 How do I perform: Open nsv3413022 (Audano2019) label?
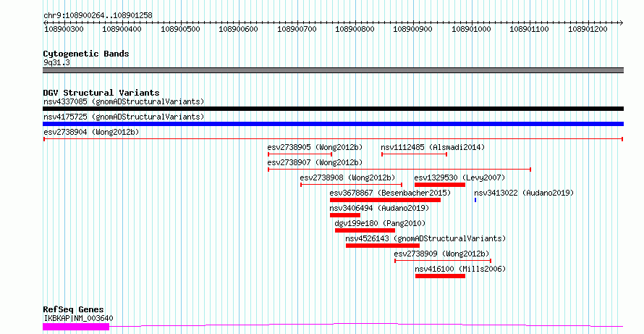(524, 193)
